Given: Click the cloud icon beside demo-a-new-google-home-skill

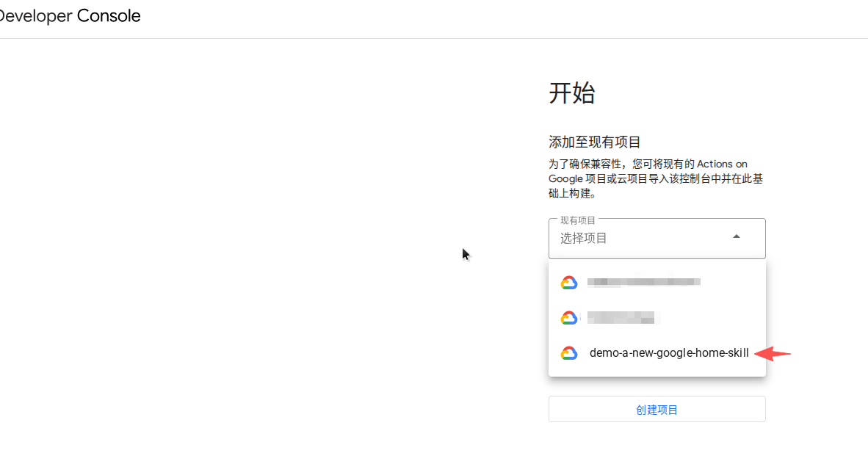Looking at the screenshot, I should (x=568, y=353).
